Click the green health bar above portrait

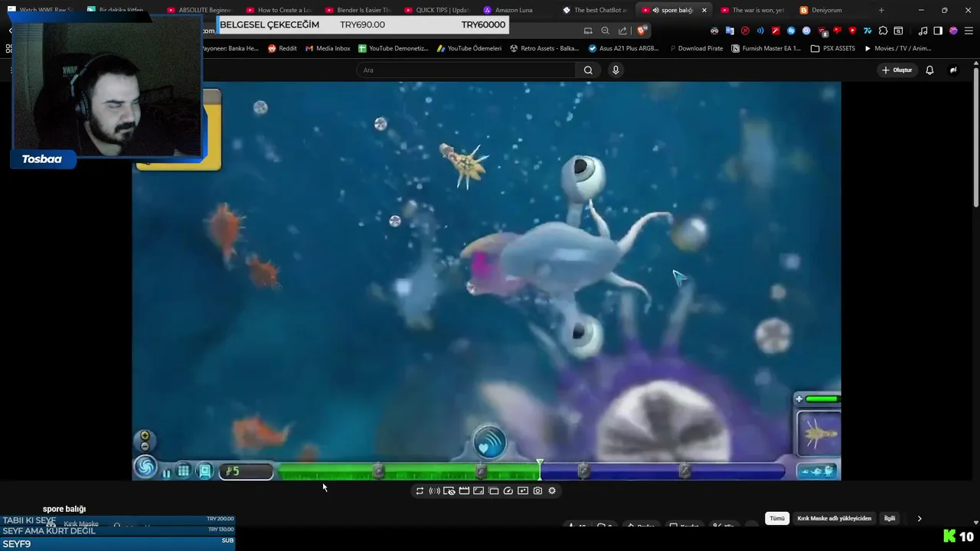click(x=822, y=399)
